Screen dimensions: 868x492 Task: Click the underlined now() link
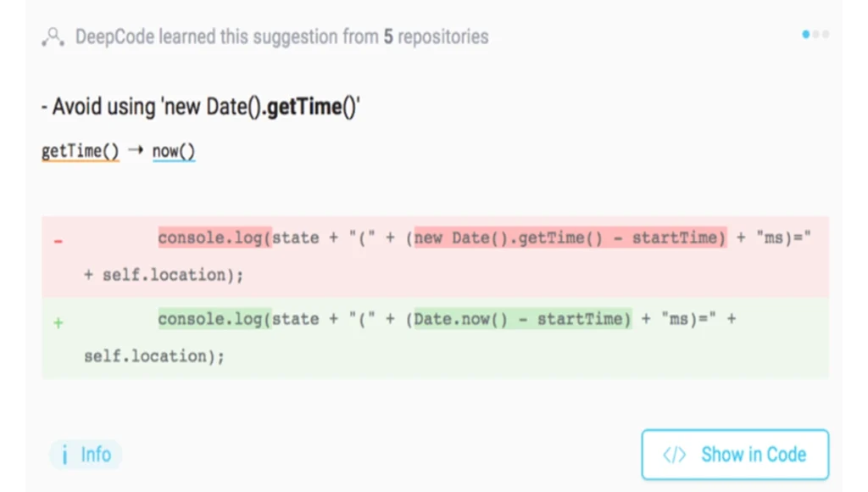pyautogui.click(x=174, y=151)
